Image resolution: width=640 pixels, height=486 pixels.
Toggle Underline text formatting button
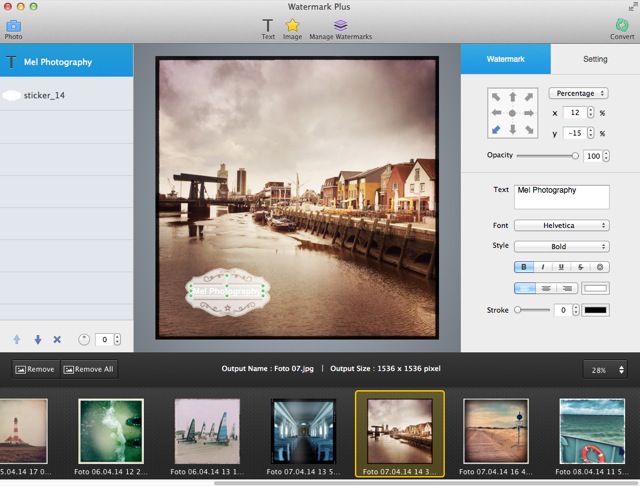pyautogui.click(x=561, y=267)
